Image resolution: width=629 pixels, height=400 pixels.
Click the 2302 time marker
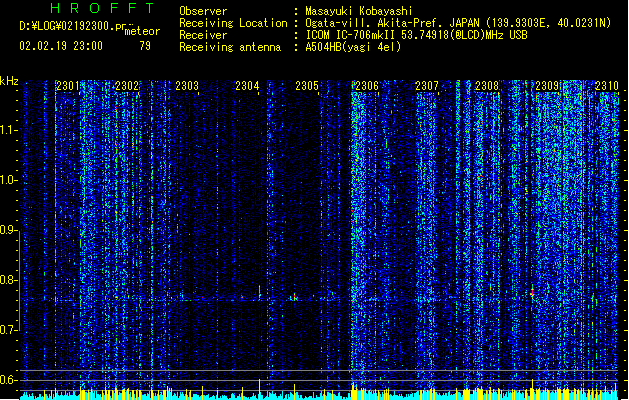click(127, 86)
